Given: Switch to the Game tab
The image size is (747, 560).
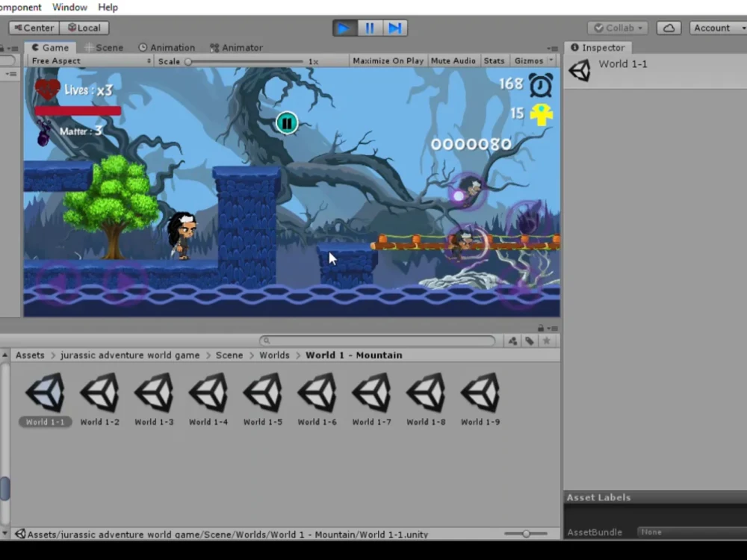Looking at the screenshot, I should (51, 48).
